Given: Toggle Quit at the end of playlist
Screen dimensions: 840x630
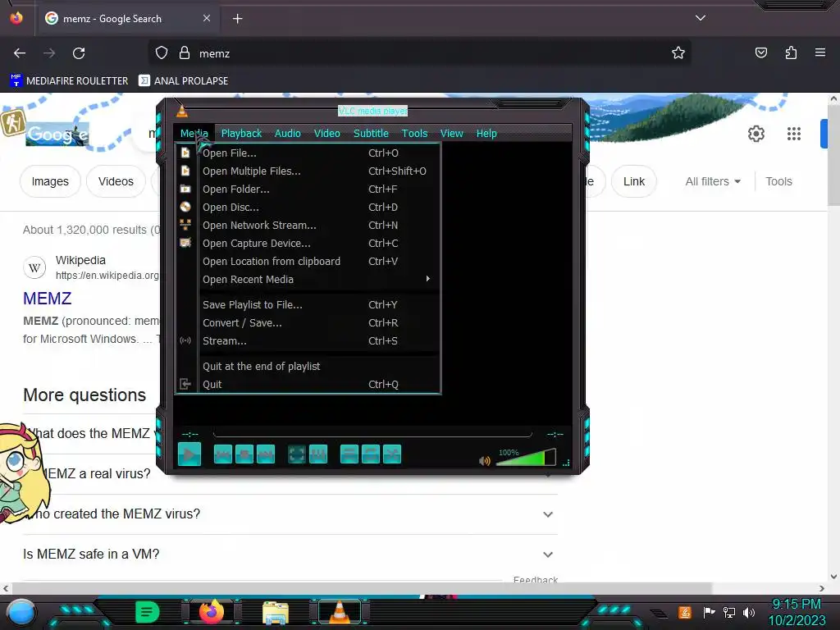Looking at the screenshot, I should pyautogui.click(x=308, y=366).
